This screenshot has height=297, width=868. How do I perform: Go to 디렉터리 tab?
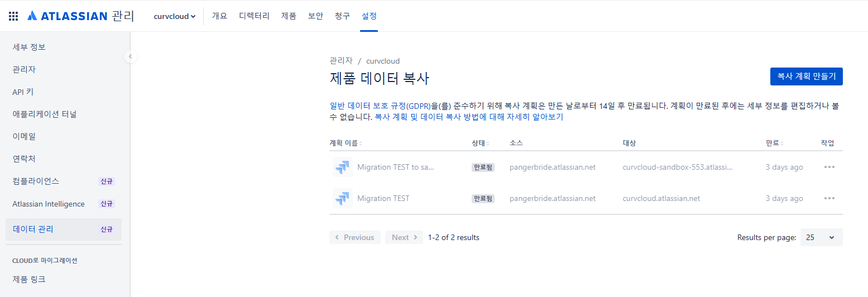[x=254, y=16]
